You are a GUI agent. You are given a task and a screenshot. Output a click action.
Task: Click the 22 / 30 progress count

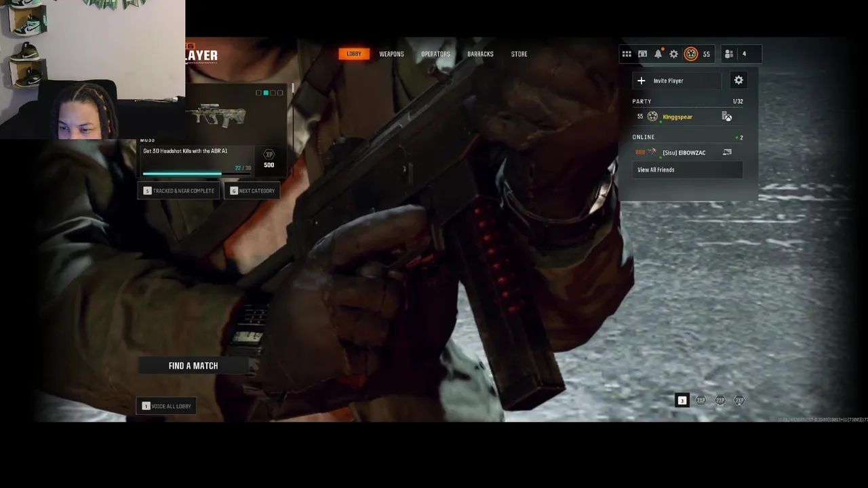click(243, 168)
